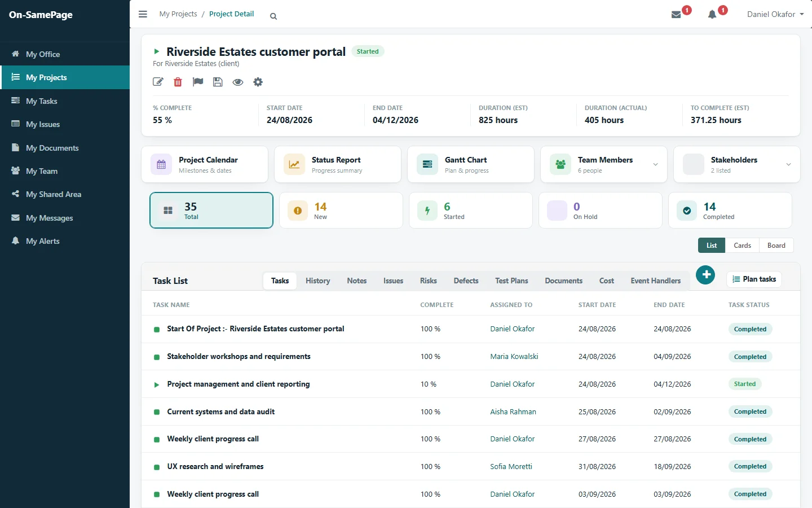
Task: Open Aisha Rahman's assignee link
Action: [x=513, y=412]
